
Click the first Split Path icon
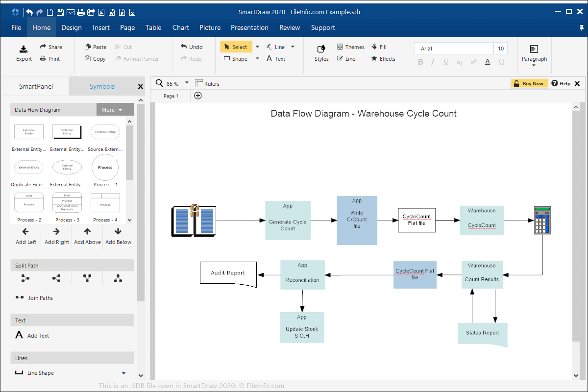[25, 278]
